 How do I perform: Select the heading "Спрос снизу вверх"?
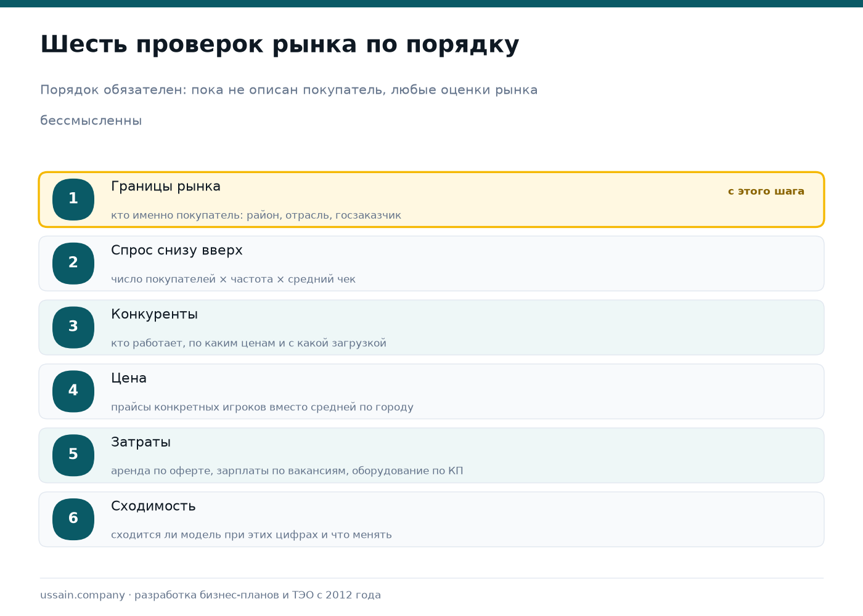pyautogui.click(x=177, y=251)
